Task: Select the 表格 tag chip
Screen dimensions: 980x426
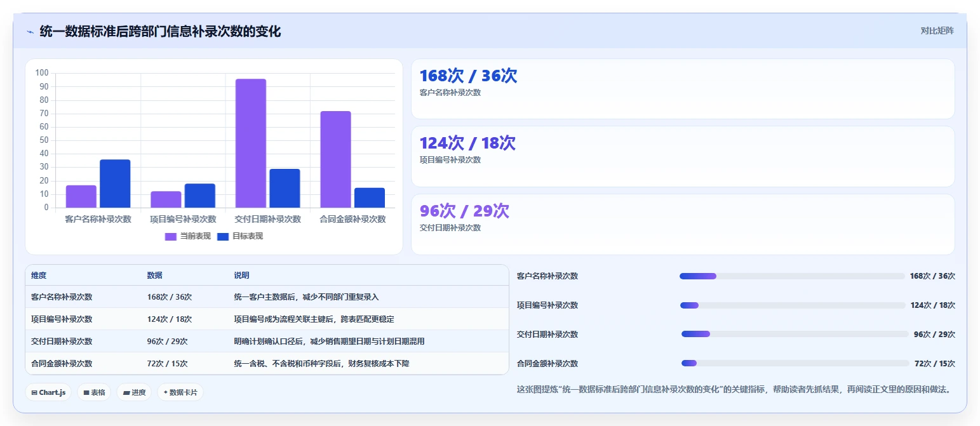Action: (94, 392)
